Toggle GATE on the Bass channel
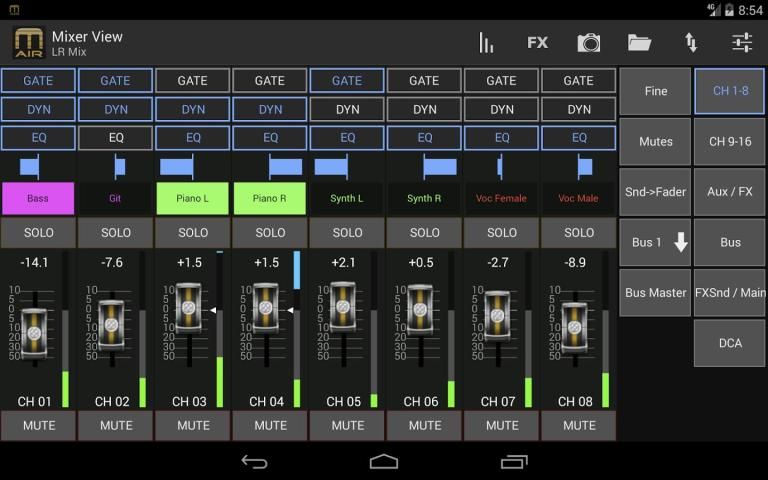This screenshot has width=768, height=480. pyautogui.click(x=38, y=80)
